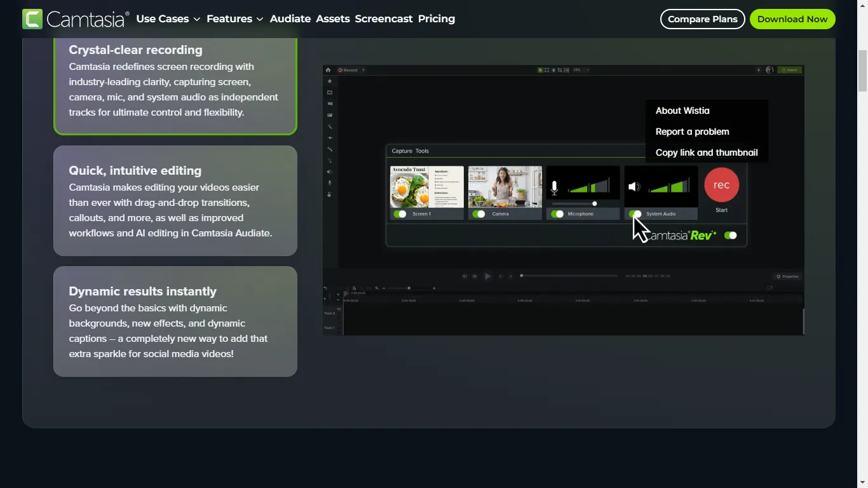Open the Audiate nav item
Viewport: 868px width, 488px height.
tap(290, 19)
